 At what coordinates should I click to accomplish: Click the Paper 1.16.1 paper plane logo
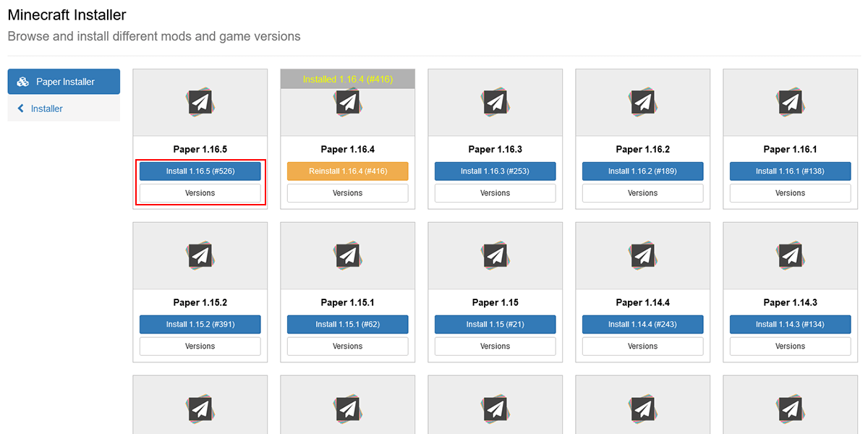[791, 103]
